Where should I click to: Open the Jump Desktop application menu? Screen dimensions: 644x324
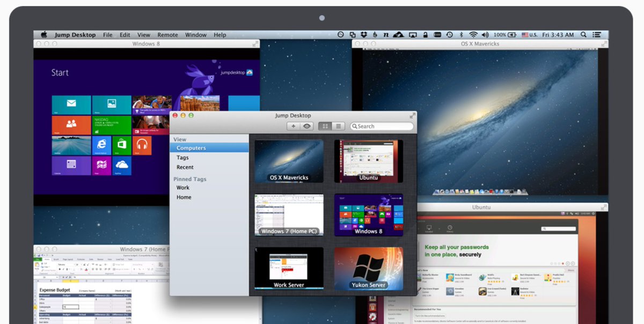point(75,35)
